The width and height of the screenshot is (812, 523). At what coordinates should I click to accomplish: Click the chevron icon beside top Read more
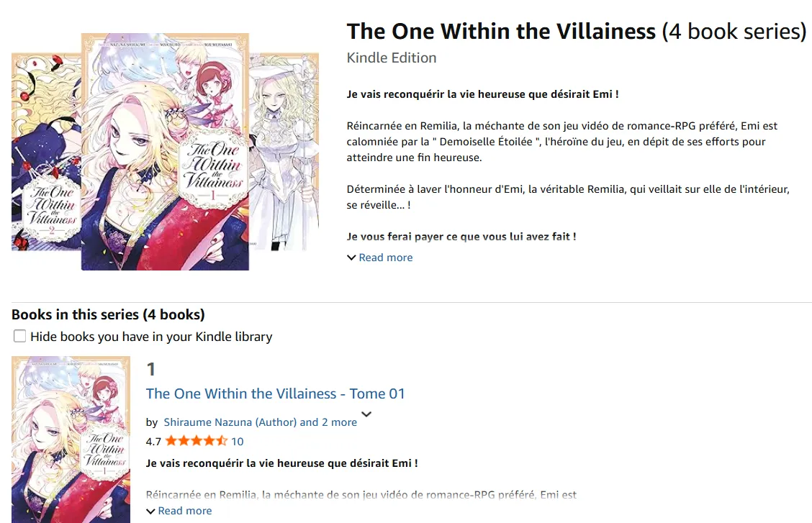pyautogui.click(x=351, y=258)
